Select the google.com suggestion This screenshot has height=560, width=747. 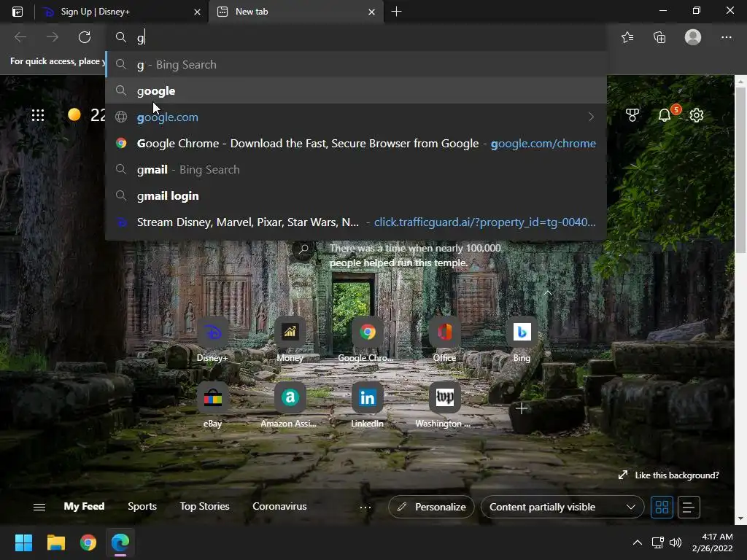[356, 117]
